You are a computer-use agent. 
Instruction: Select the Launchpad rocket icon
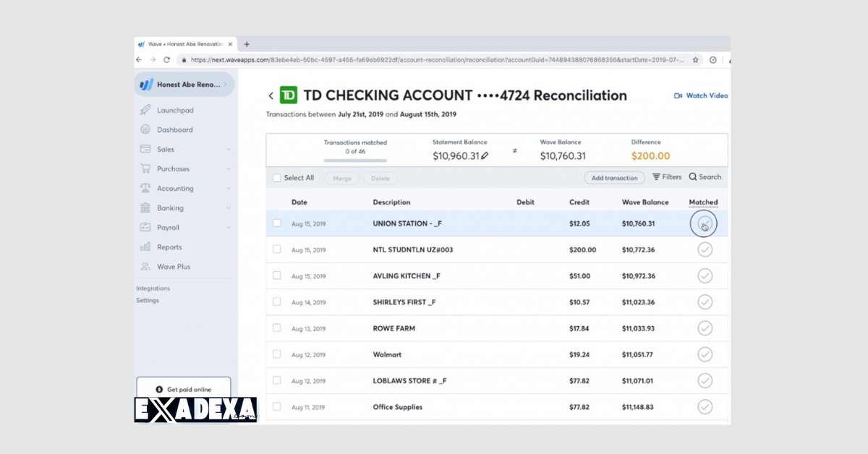point(146,110)
